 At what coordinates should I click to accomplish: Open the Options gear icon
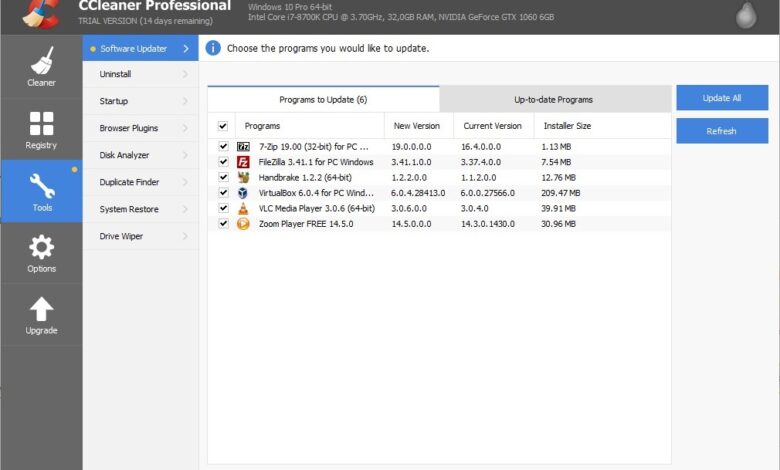[41, 247]
